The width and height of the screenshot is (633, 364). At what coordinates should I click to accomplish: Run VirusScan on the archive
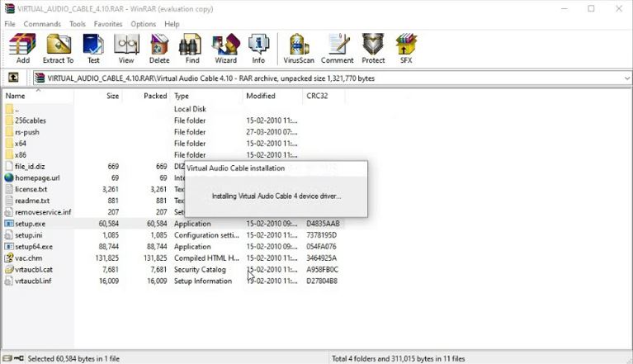coord(299,49)
